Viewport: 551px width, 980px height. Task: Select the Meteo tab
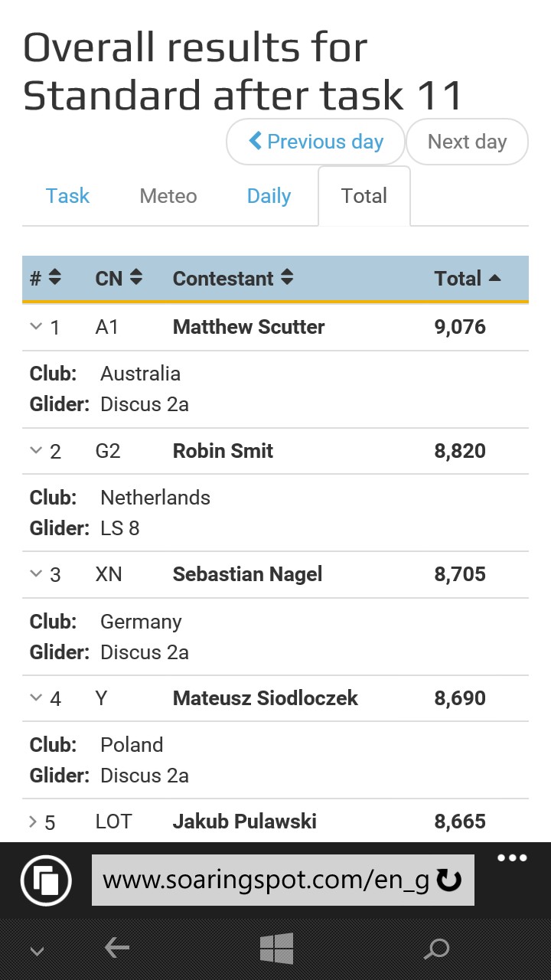pos(168,196)
